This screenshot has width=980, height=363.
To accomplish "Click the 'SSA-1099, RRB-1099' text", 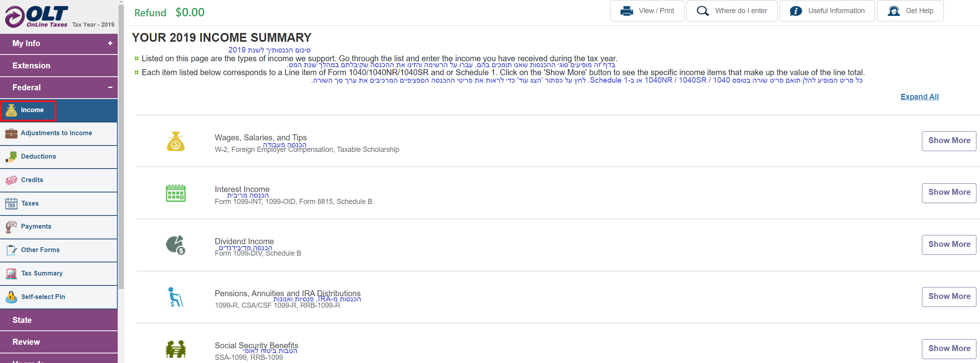I will [x=249, y=357].
